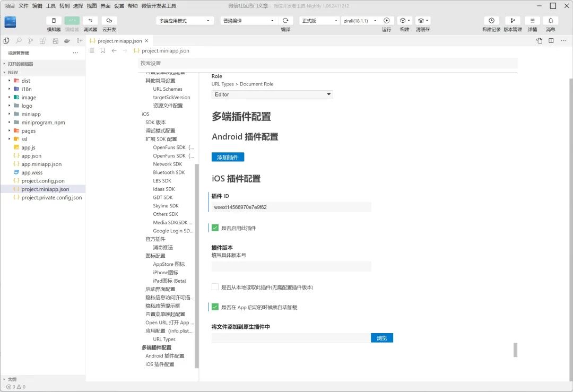Click the 搜索设置 search field
573x392 pixels.
coord(328,63)
